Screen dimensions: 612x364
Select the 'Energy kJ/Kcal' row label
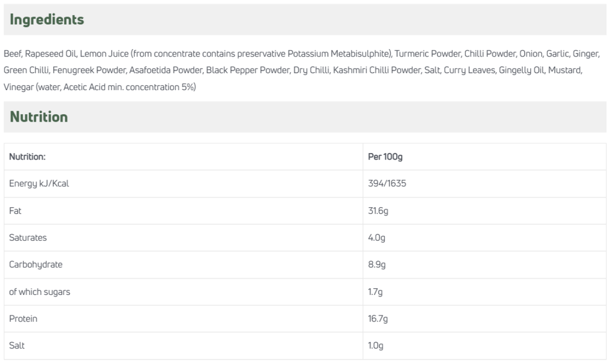tap(39, 184)
